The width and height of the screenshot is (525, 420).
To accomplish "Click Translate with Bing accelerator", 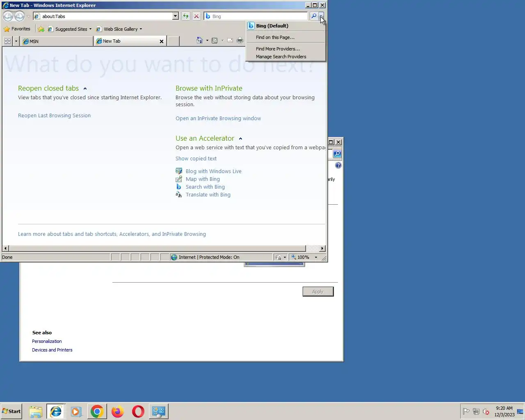I will [208, 195].
